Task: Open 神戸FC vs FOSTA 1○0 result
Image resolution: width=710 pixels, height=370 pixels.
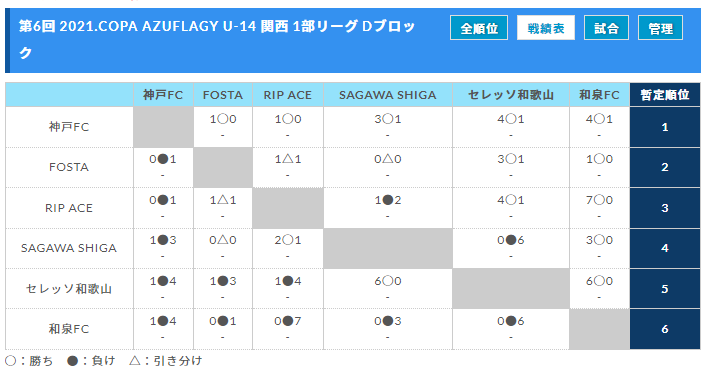Action: (x=223, y=119)
